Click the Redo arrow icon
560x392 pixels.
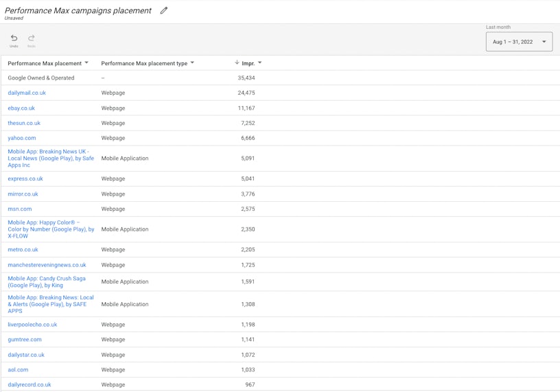click(32, 38)
